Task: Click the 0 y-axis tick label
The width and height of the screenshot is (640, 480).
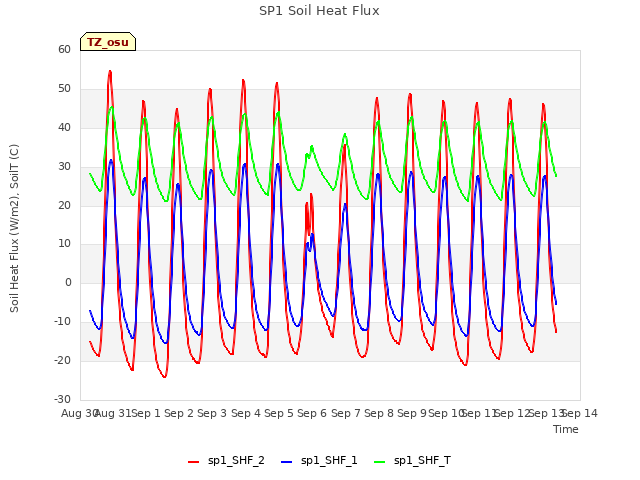Action: pos(68,282)
